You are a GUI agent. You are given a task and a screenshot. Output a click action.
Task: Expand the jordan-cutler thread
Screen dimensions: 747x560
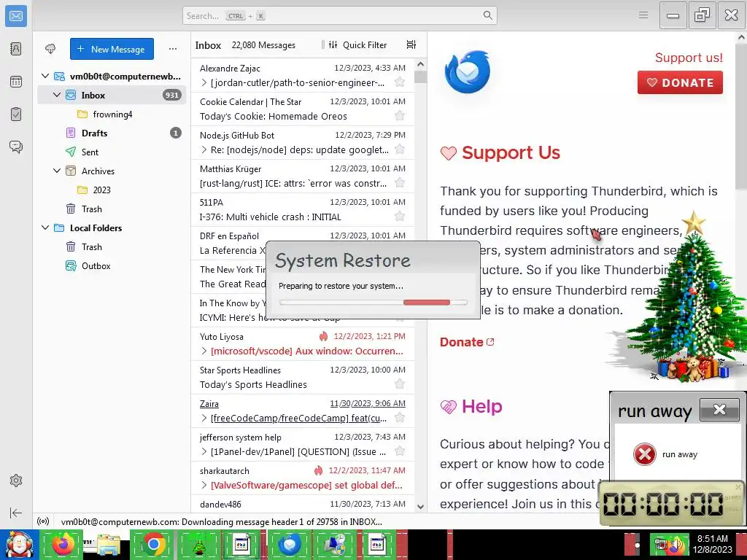[204, 82]
